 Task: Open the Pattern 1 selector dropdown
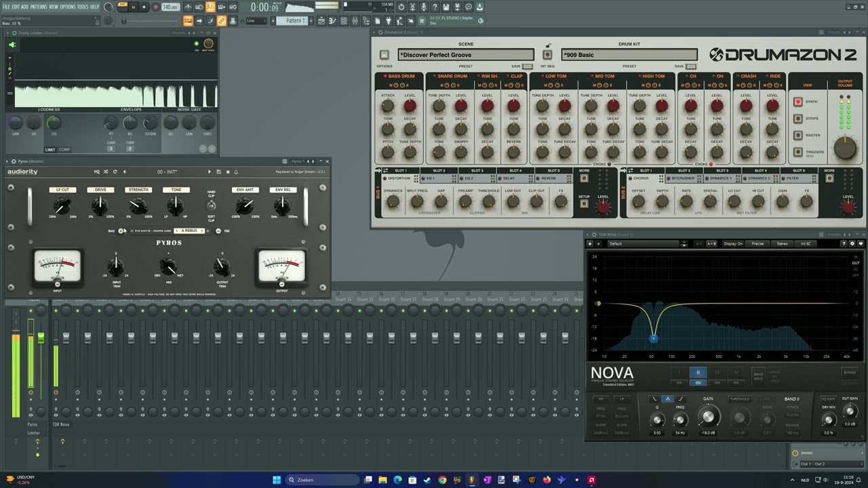pyautogui.click(x=296, y=20)
